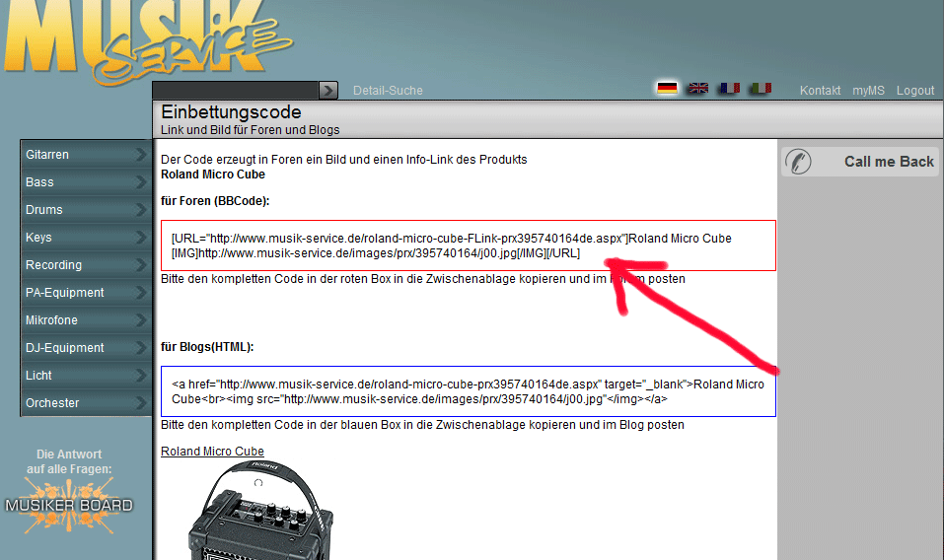Expand the Gitarren category arrow
This screenshot has height=560, width=944.
140,155
